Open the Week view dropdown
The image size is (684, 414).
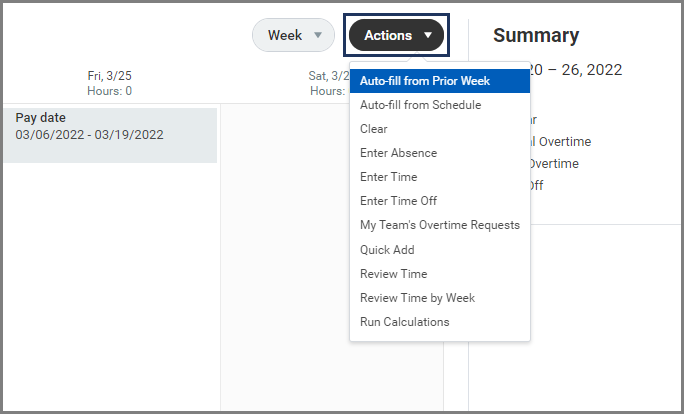[293, 36]
